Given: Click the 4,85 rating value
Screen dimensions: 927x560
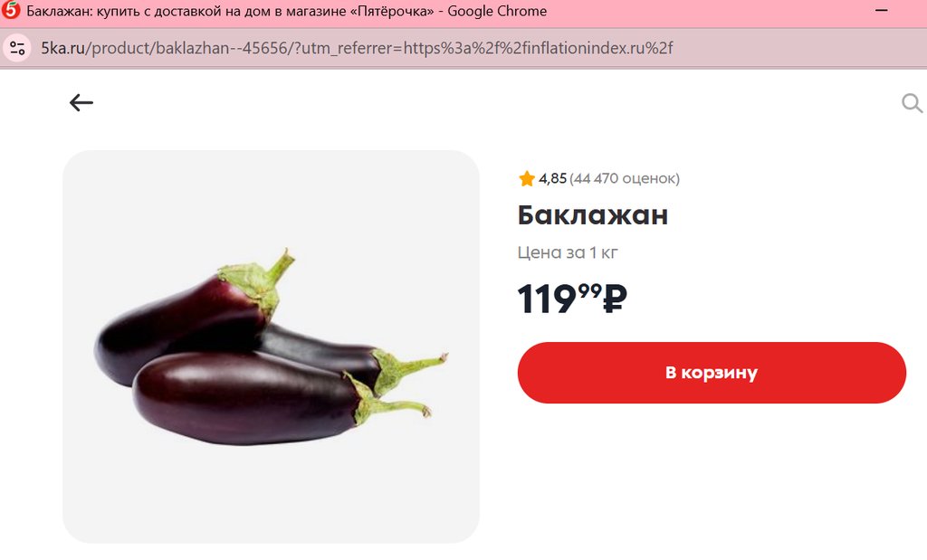Looking at the screenshot, I should (x=552, y=178).
